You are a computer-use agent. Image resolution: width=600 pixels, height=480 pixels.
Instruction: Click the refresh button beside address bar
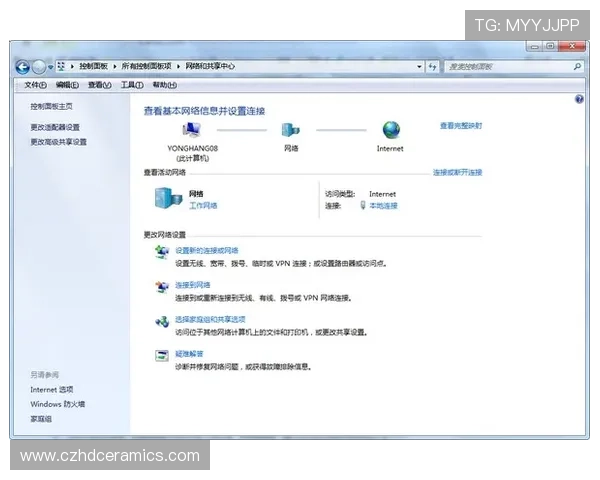(x=433, y=67)
